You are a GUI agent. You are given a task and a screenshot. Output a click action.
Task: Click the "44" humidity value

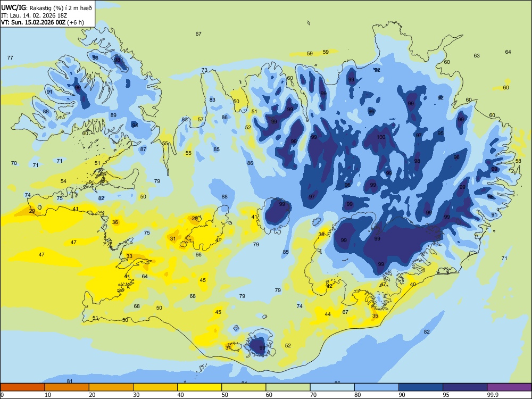pyautogui.click(x=327, y=314)
